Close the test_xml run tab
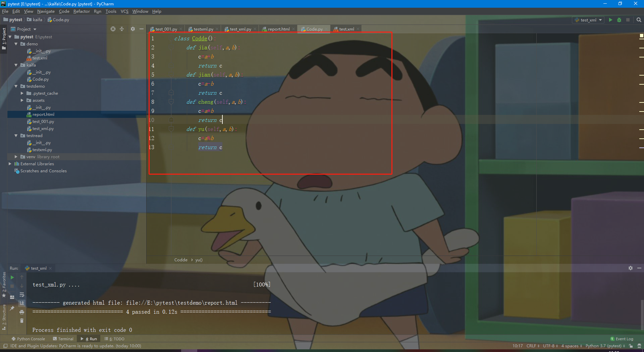The image size is (644, 352). pos(50,268)
